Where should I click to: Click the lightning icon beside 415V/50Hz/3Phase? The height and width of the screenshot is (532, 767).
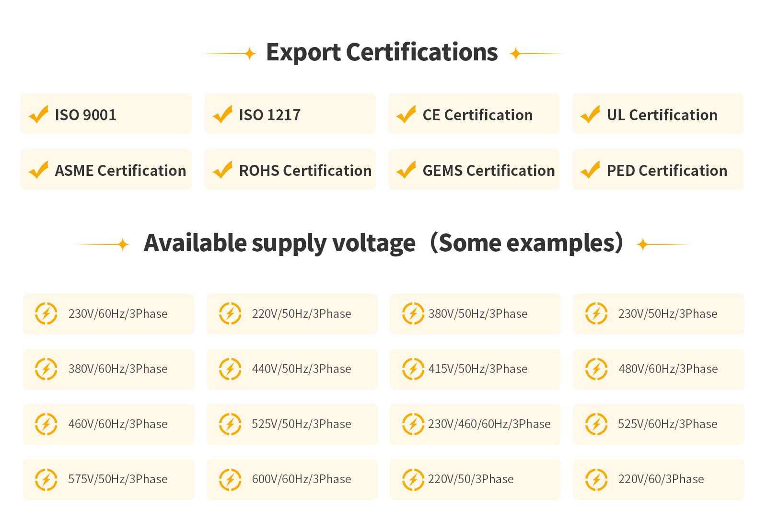[413, 369]
